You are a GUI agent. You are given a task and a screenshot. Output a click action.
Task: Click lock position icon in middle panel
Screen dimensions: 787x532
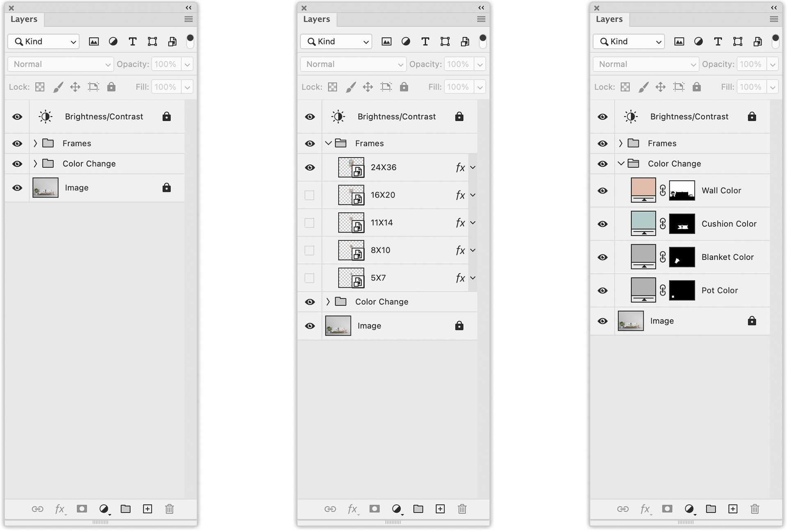(x=368, y=87)
